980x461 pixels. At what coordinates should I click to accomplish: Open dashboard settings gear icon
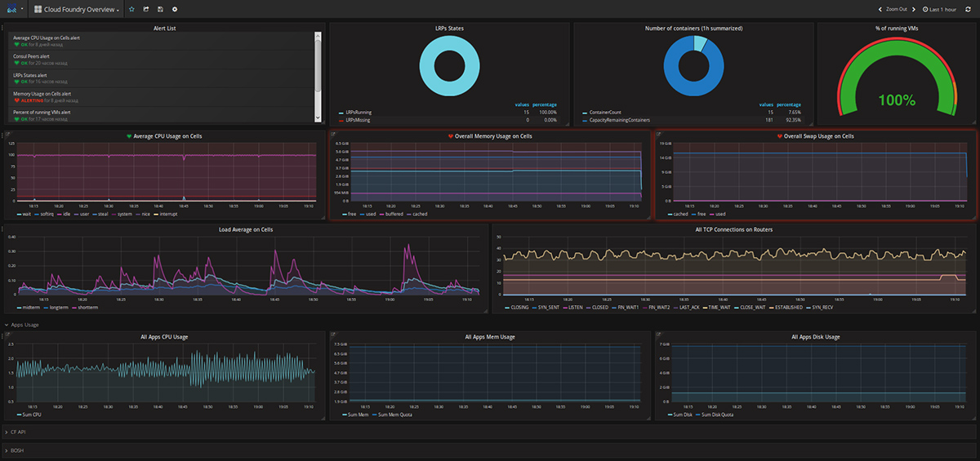click(175, 9)
